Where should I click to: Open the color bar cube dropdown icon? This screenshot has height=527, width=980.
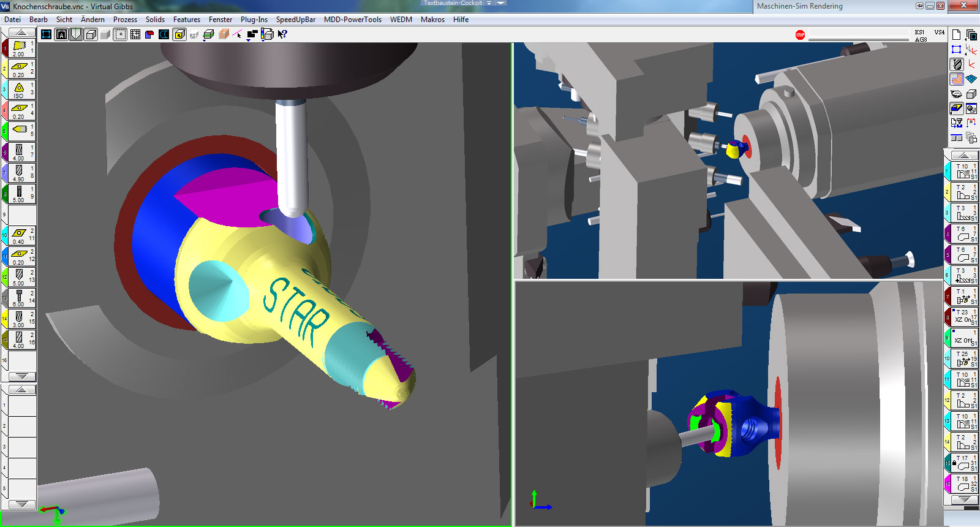coord(267,35)
